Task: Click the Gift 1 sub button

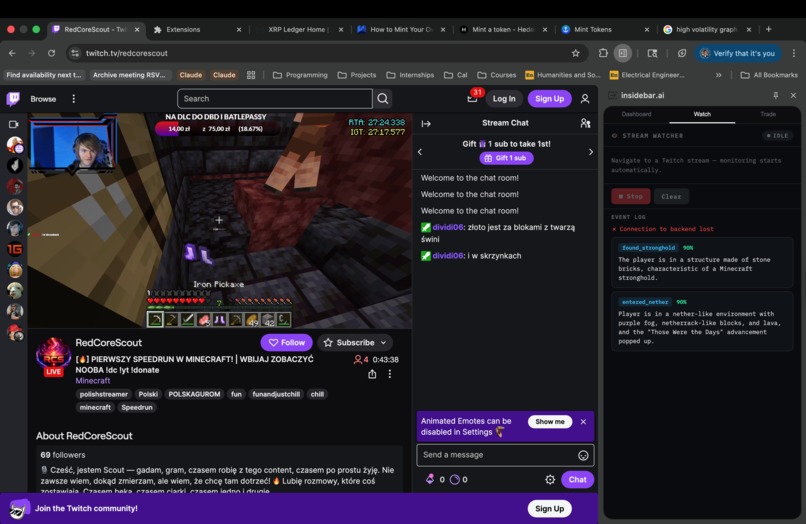Action: (x=506, y=158)
